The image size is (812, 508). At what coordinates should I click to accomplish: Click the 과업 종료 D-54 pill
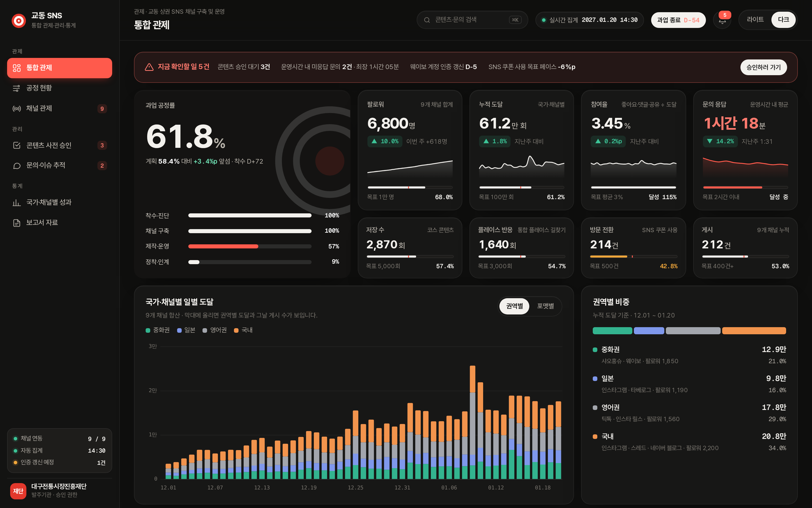coord(678,20)
